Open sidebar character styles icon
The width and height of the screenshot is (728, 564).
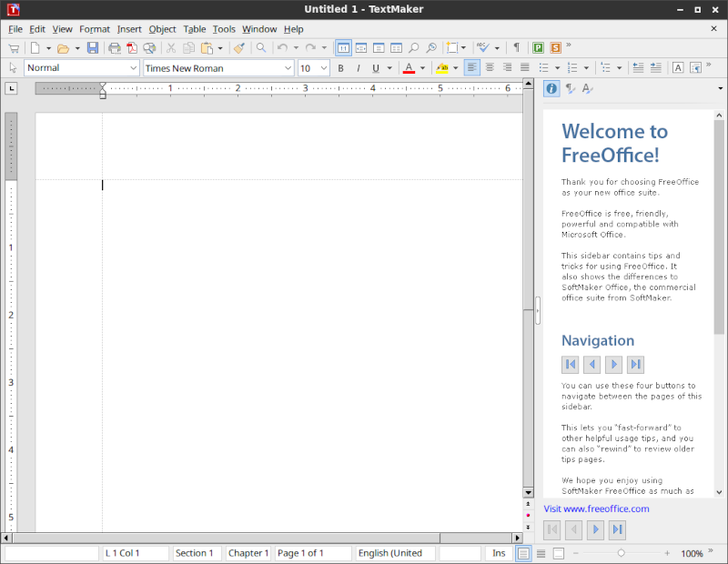point(587,88)
